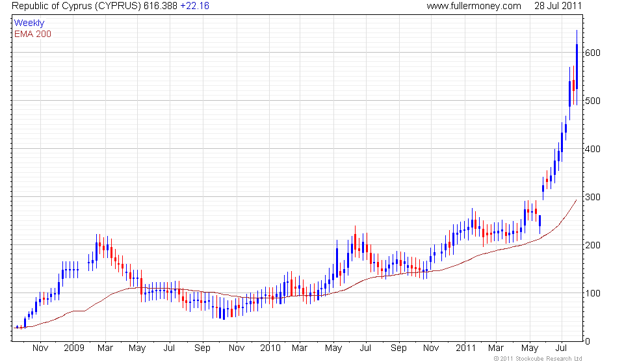Image resolution: width=637 pixels, height=364 pixels.
Task: Click the 500 price axis label
Action: (591, 101)
